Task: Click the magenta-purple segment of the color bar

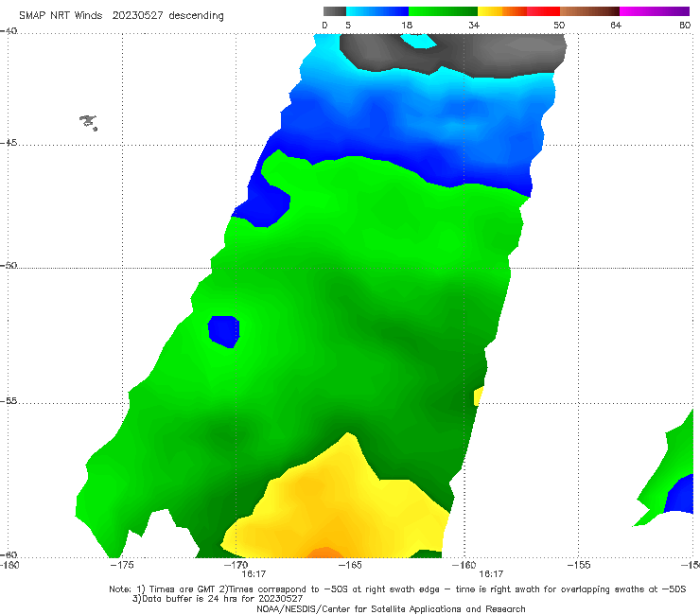Action: click(655, 11)
